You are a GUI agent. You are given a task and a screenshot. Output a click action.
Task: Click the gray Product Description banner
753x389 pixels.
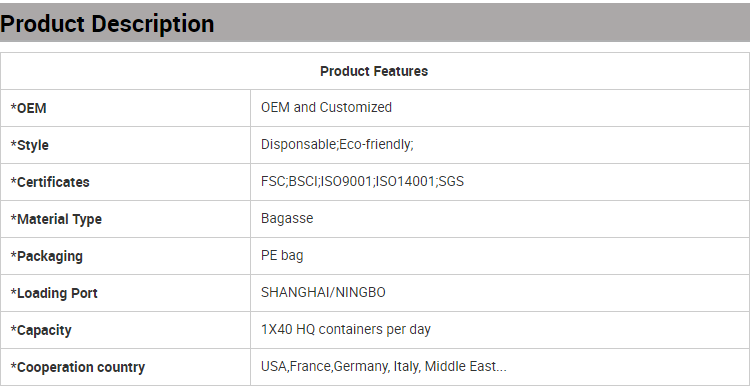coord(375,23)
